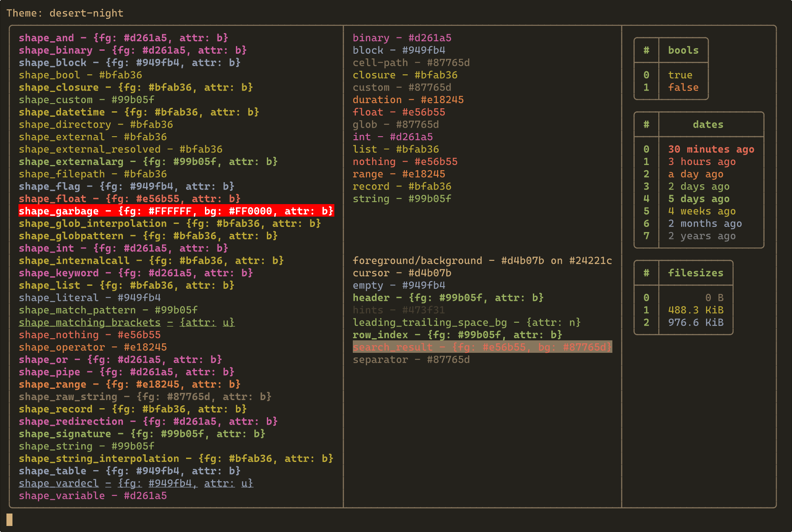
Task: Click the terminal cursor block
Action: 9,520
